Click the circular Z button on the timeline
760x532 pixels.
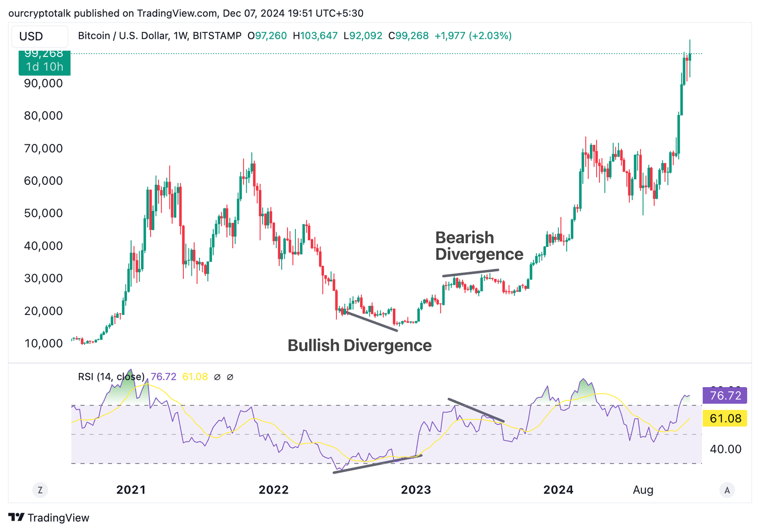click(40, 490)
